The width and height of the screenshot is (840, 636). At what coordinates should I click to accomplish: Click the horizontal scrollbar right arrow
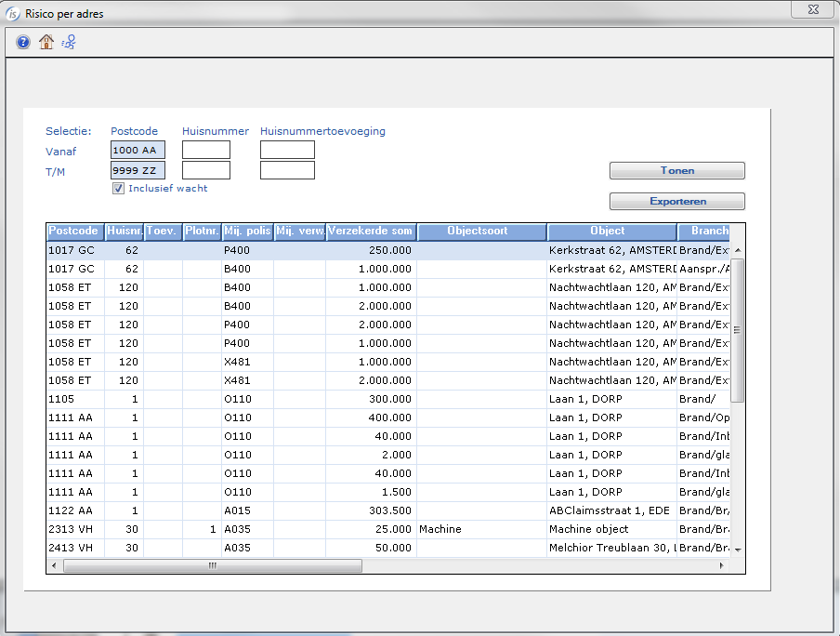(723, 565)
